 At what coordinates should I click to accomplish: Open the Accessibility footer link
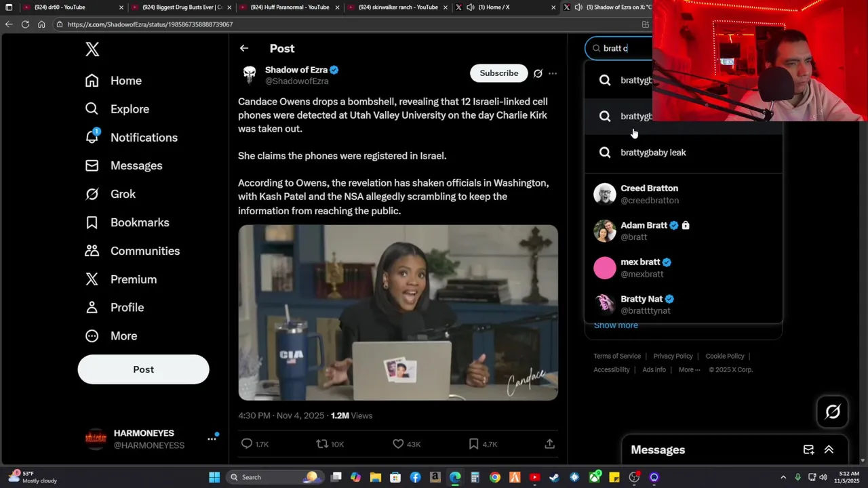[x=612, y=369]
